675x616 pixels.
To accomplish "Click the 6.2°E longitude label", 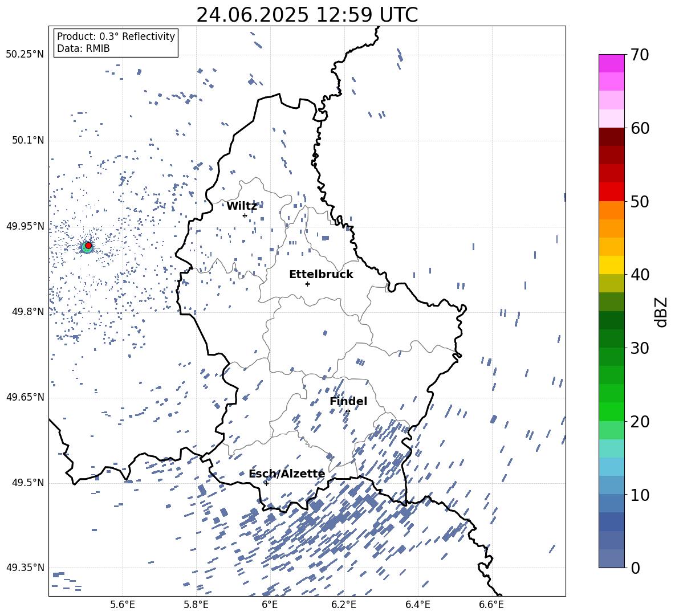I will 344,605.
